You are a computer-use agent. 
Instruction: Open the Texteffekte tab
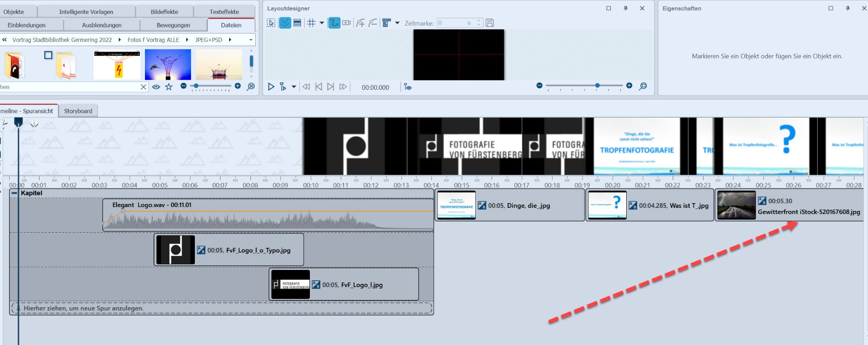click(224, 12)
